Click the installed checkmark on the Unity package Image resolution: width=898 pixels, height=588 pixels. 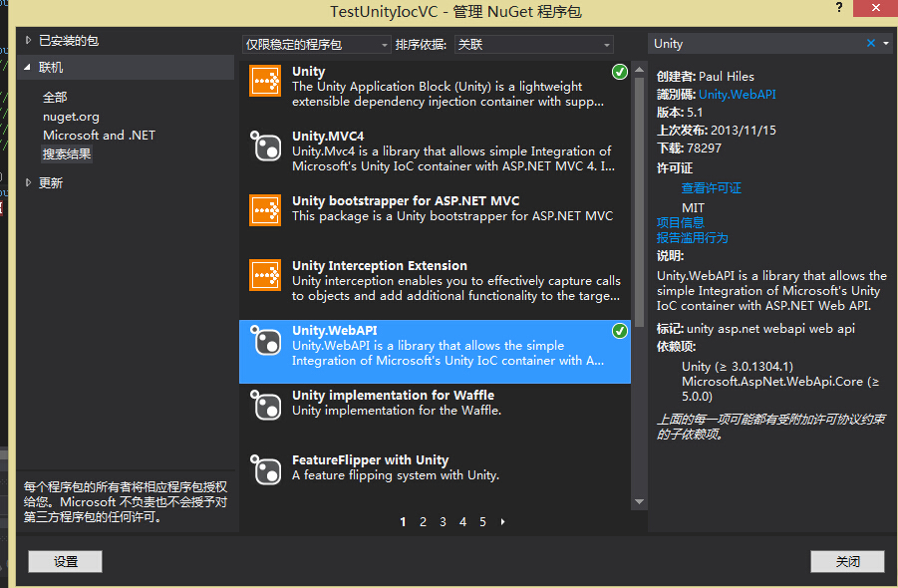pyautogui.click(x=620, y=72)
